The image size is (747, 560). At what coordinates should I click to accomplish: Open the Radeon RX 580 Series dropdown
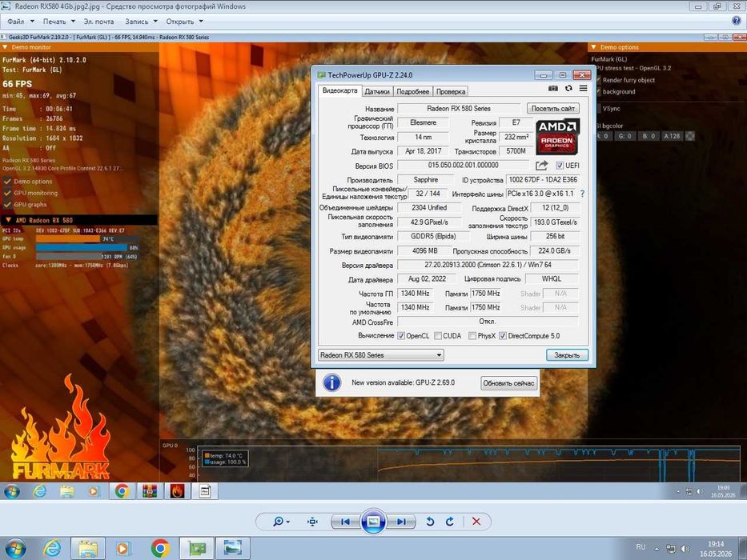pyautogui.click(x=380, y=354)
